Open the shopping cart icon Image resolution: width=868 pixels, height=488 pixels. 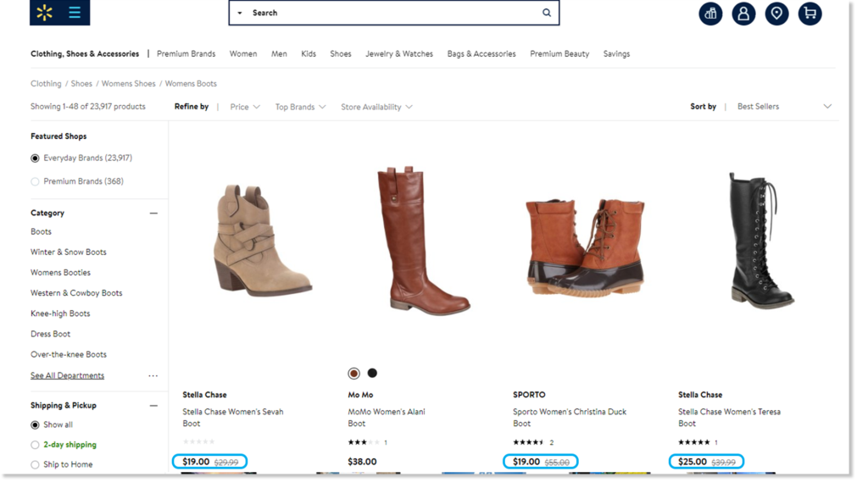click(x=810, y=14)
